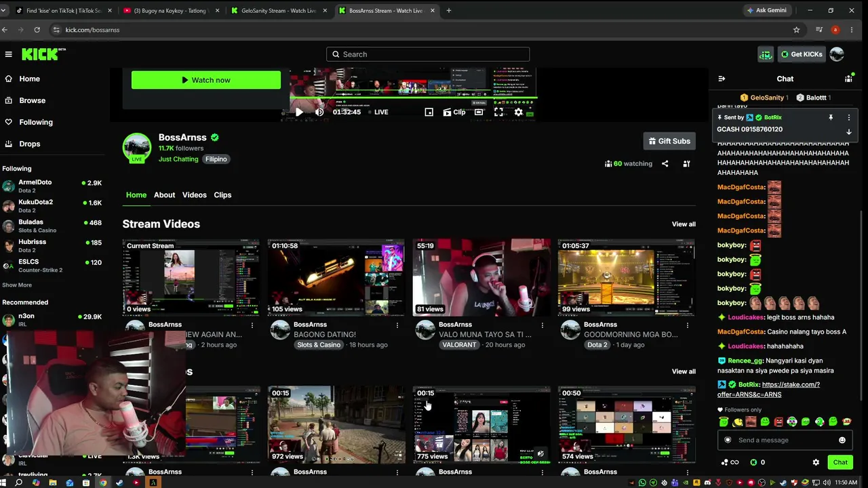Click the Watch now button
Viewport: 868px width, 488px height.
206,80
